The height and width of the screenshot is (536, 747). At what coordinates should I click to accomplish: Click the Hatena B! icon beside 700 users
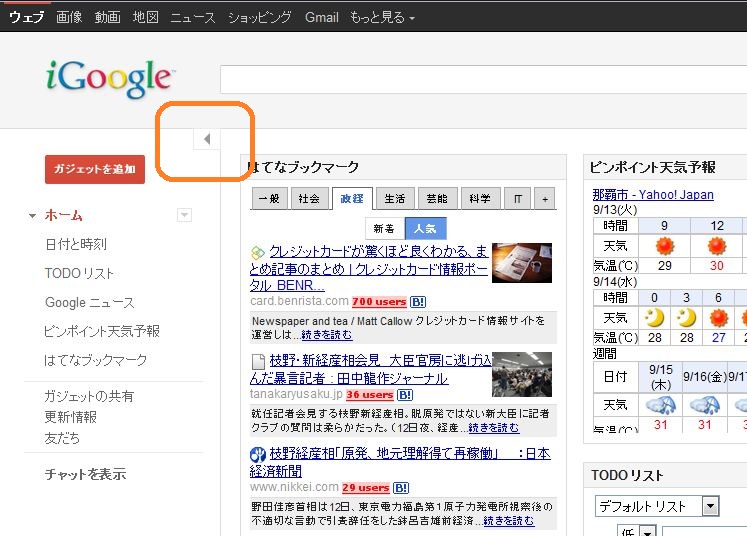pos(418,302)
